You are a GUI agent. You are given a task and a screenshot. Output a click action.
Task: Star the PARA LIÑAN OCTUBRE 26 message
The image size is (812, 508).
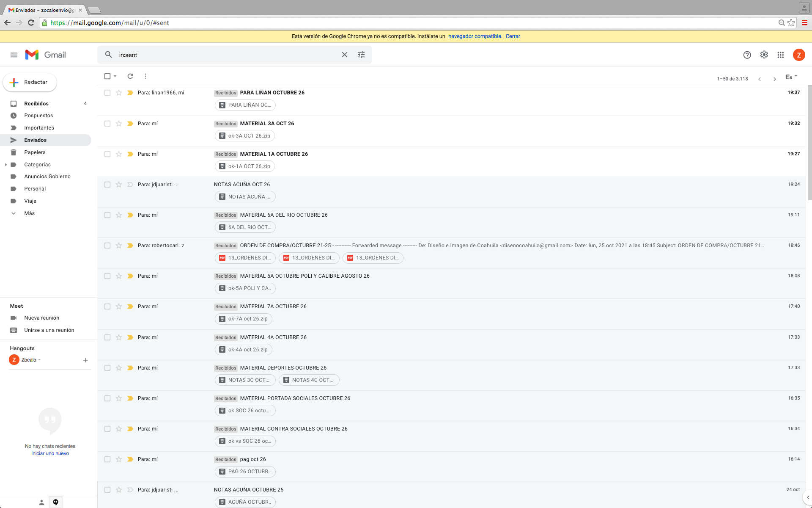119,93
